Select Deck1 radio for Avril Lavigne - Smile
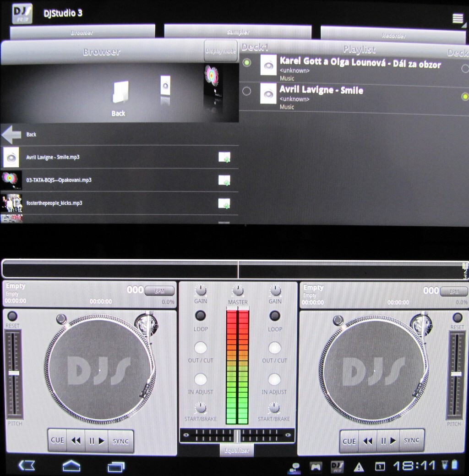469x476 pixels. (247, 91)
